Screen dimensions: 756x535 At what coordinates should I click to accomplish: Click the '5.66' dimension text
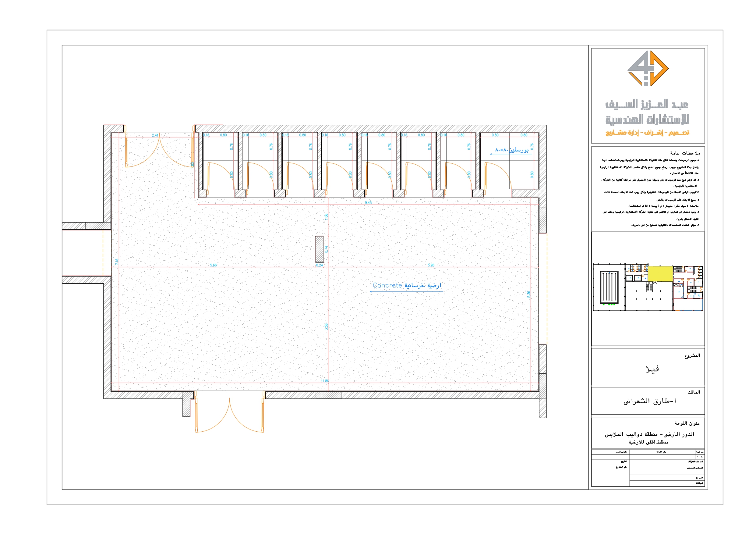click(x=213, y=265)
